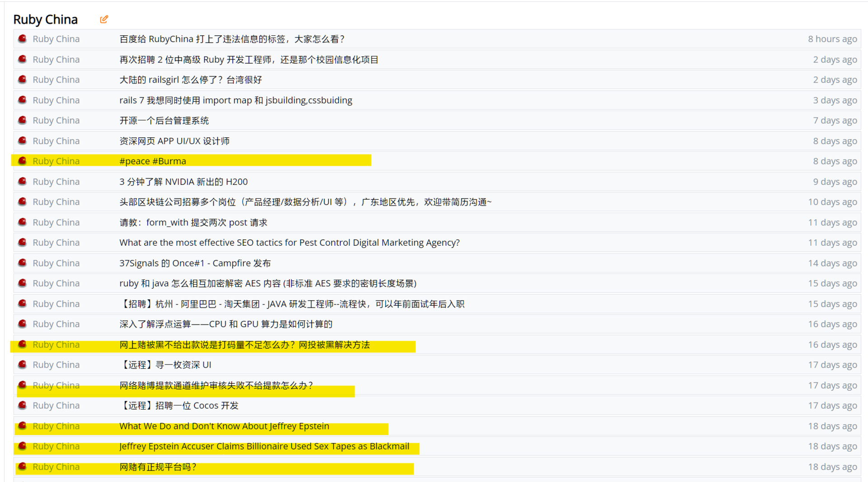This screenshot has width=868, height=482.
Task: Click the ruby favicon in the 37Signals Campfire row
Action: pyautogui.click(x=22, y=262)
